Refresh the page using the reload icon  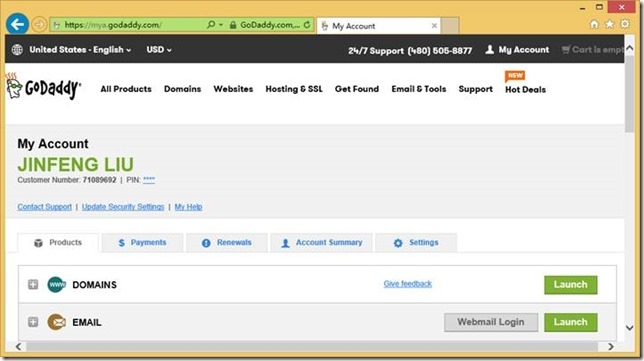(307, 25)
